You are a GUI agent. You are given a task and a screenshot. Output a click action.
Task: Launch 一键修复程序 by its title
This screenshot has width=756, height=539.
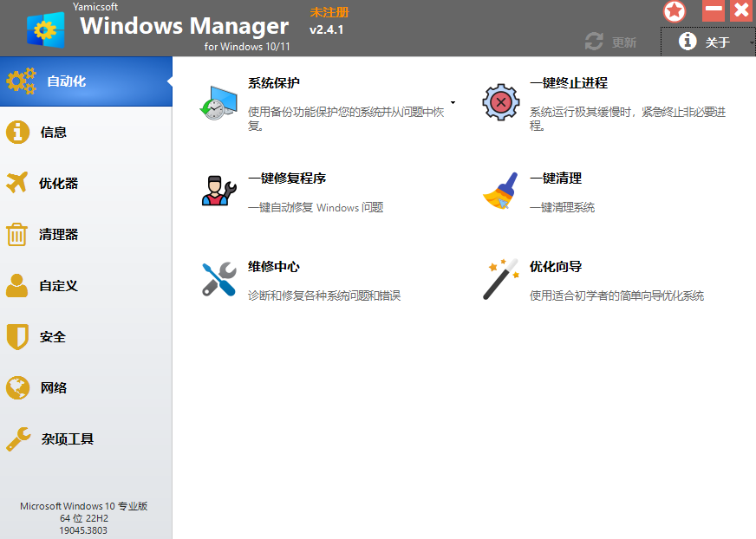(x=287, y=179)
